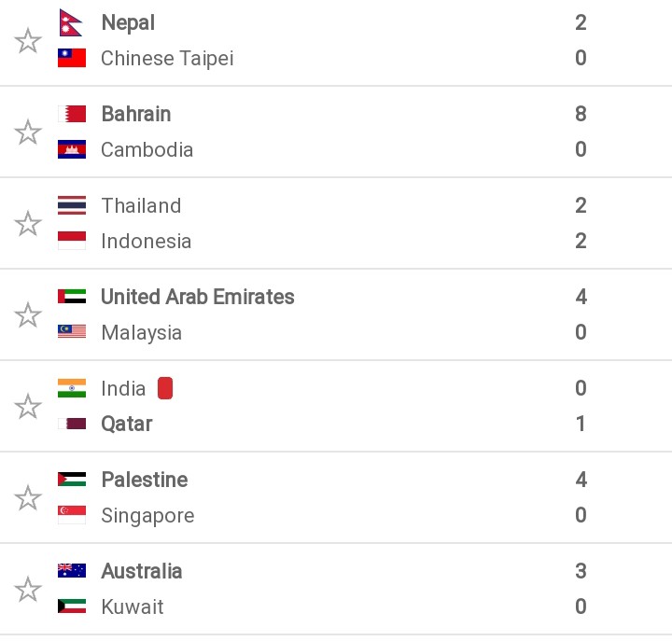Image resolution: width=672 pixels, height=641 pixels.
Task: Click Bahrain's score of 8
Action: point(581,114)
